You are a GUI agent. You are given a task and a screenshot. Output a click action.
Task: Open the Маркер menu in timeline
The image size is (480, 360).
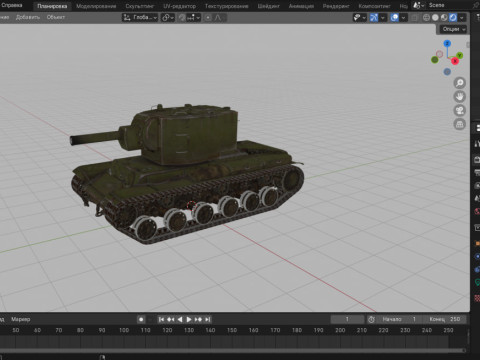click(21, 319)
